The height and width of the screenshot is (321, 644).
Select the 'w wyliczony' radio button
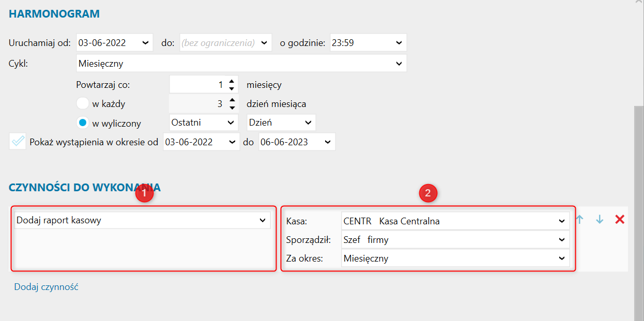coord(83,123)
